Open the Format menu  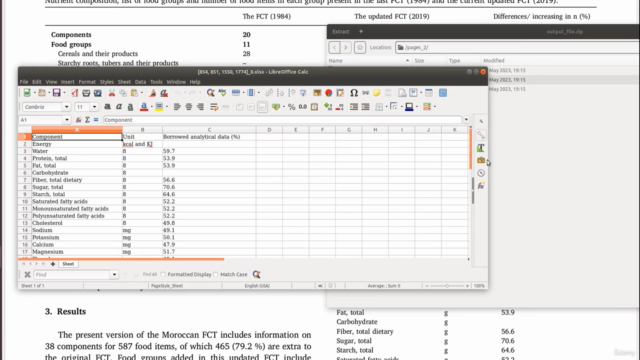click(x=87, y=82)
